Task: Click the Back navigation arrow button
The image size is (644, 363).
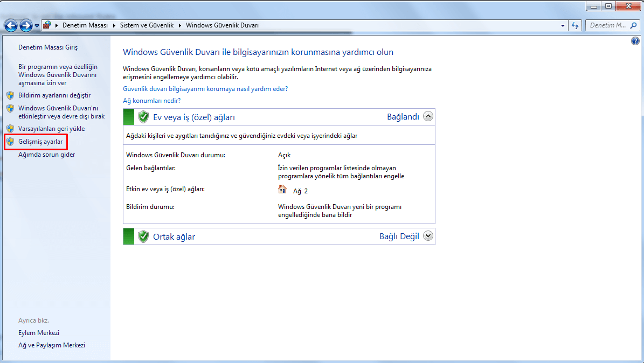Action: tap(11, 25)
